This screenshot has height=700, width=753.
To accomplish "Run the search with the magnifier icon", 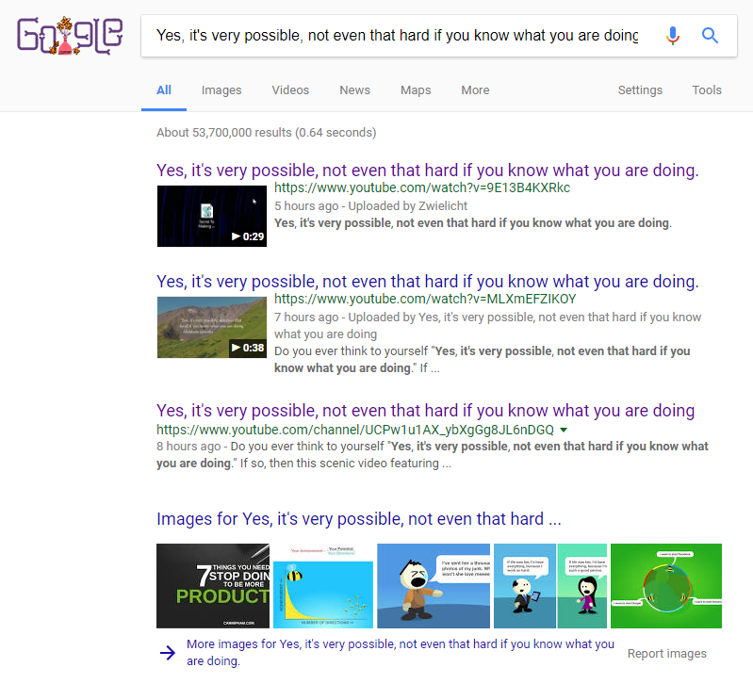I will (x=710, y=36).
